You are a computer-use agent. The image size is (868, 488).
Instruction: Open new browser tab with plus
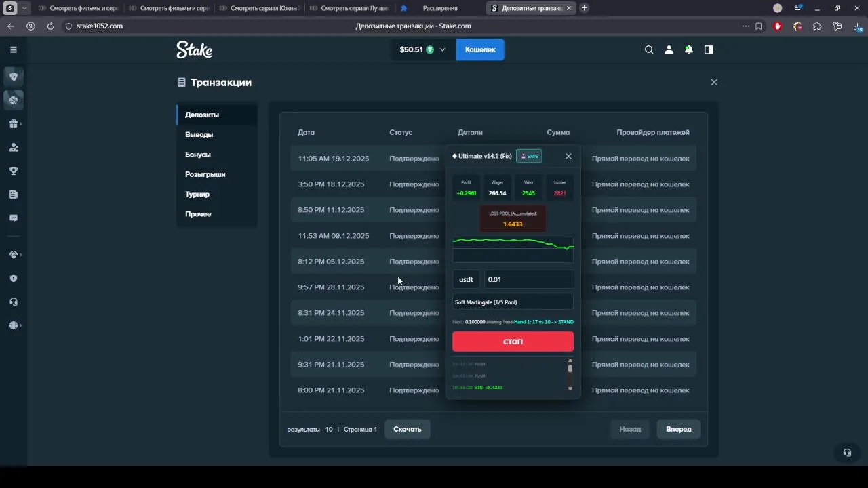pos(585,8)
